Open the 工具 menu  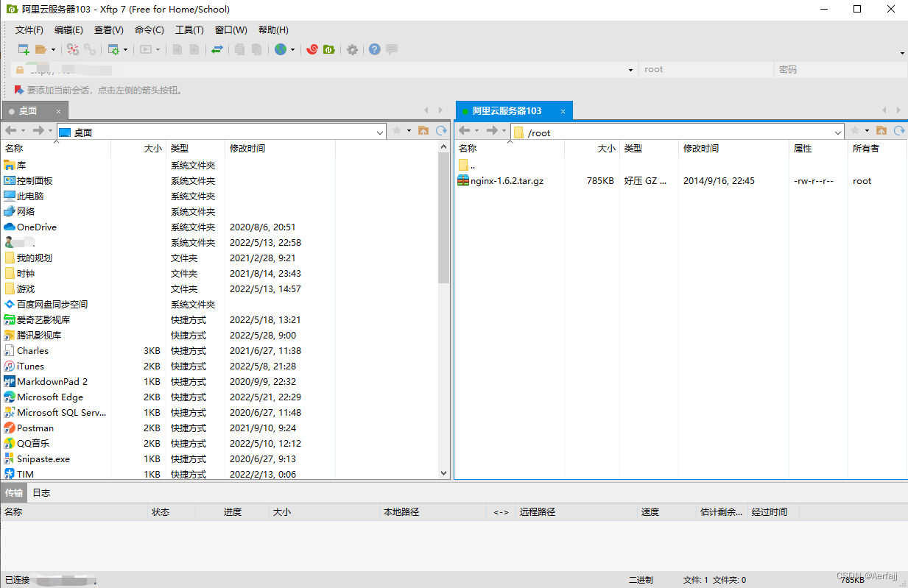(189, 29)
